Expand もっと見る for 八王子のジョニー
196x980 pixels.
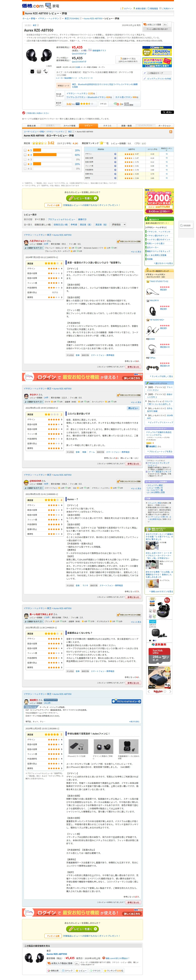coord(136,252)
